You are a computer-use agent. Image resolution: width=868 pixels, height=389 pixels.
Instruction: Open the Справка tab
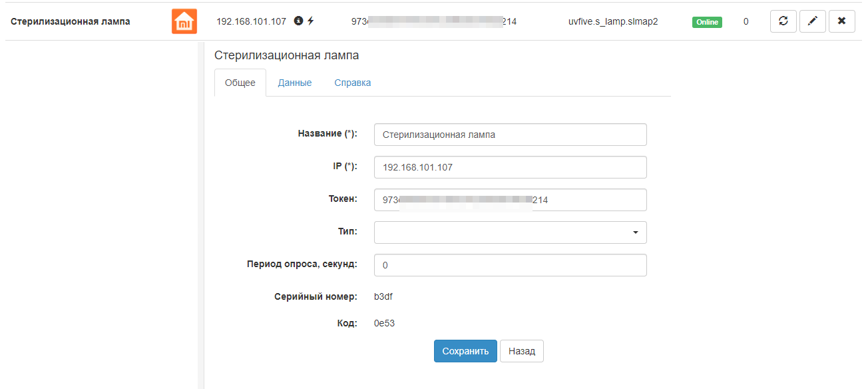pyautogui.click(x=352, y=83)
